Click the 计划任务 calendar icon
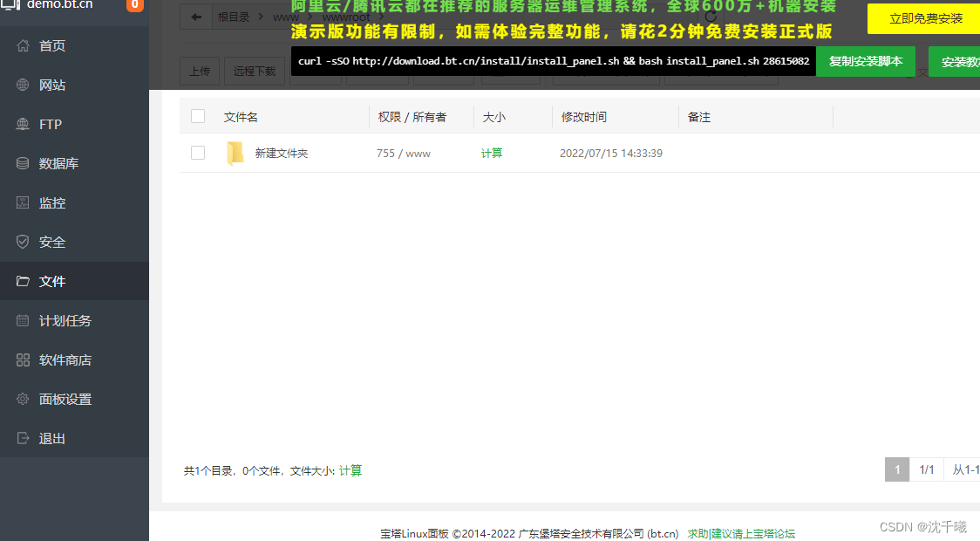 (23, 321)
